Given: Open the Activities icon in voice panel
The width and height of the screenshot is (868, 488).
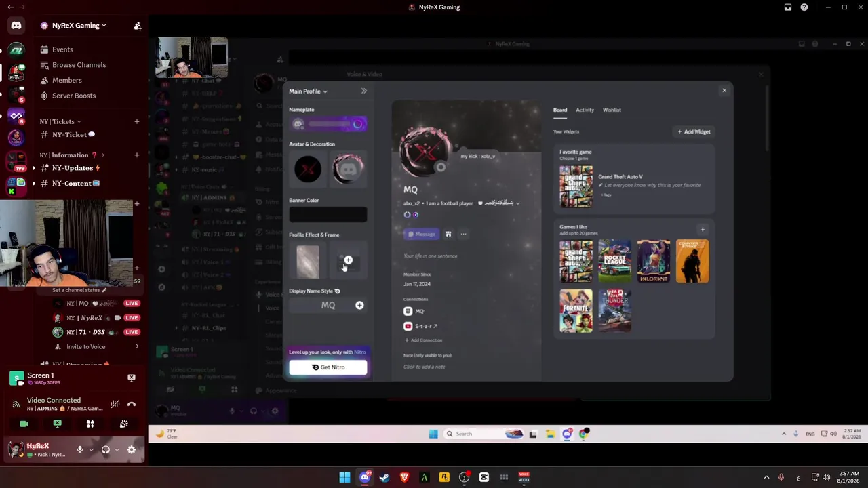Looking at the screenshot, I should pyautogui.click(x=90, y=424).
